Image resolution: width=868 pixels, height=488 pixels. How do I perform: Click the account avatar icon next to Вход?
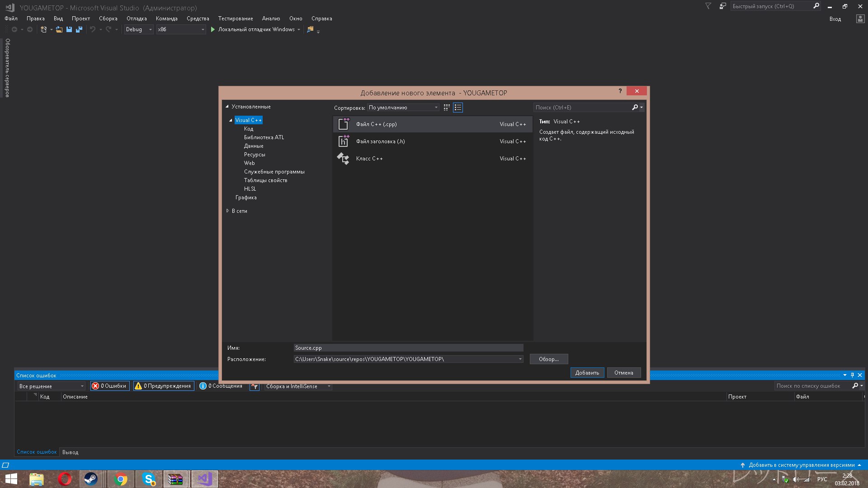(x=860, y=19)
